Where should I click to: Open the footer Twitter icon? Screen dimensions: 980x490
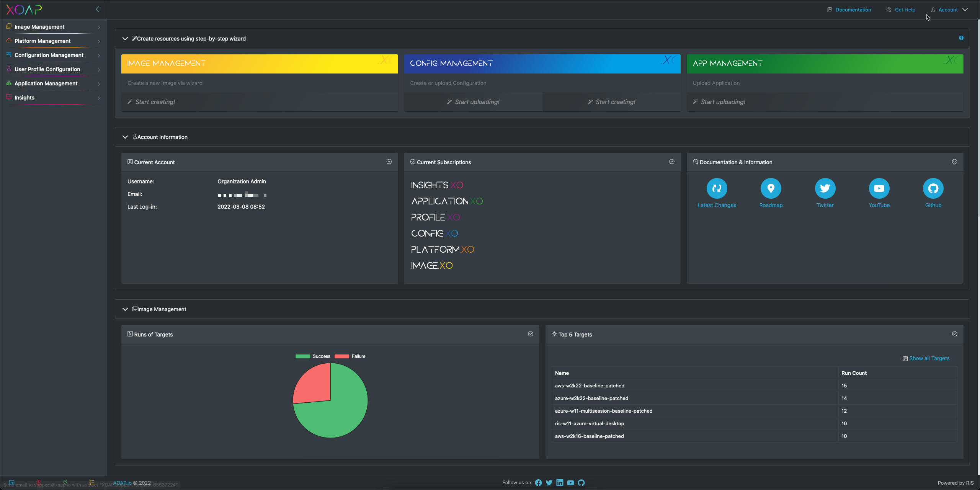click(549, 483)
